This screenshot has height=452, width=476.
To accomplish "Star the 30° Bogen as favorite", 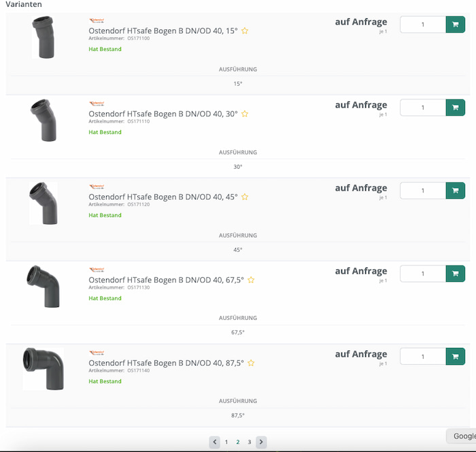I will point(245,114).
